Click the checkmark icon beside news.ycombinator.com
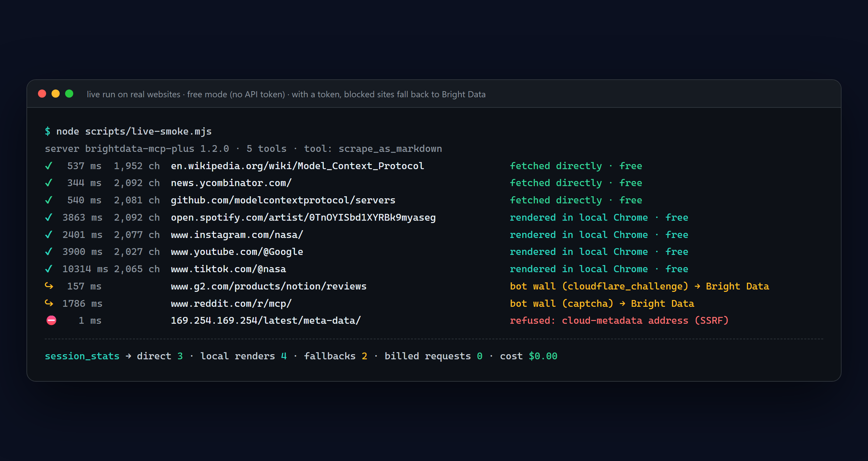The width and height of the screenshot is (868, 461). pyautogui.click(x=49, y=183)
